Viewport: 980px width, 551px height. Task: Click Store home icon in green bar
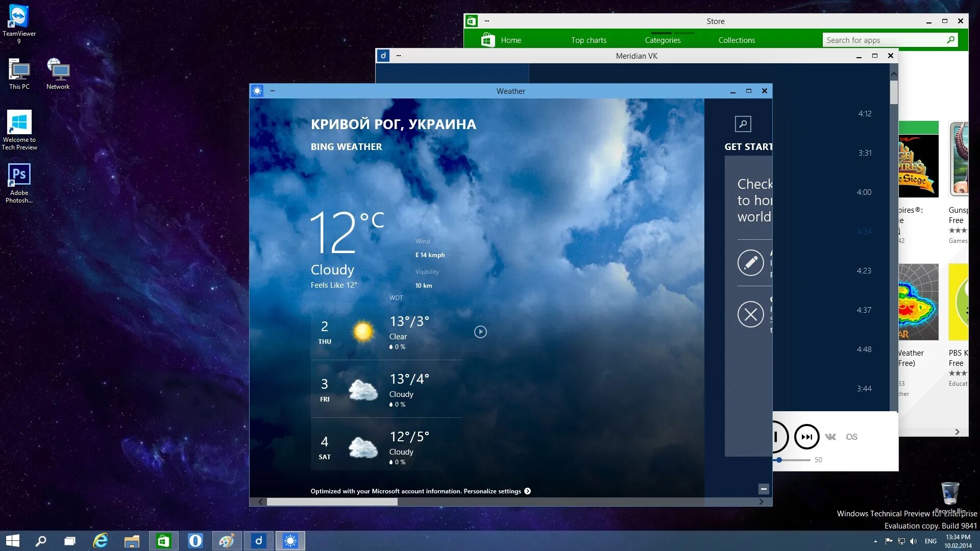click(488, 40)
